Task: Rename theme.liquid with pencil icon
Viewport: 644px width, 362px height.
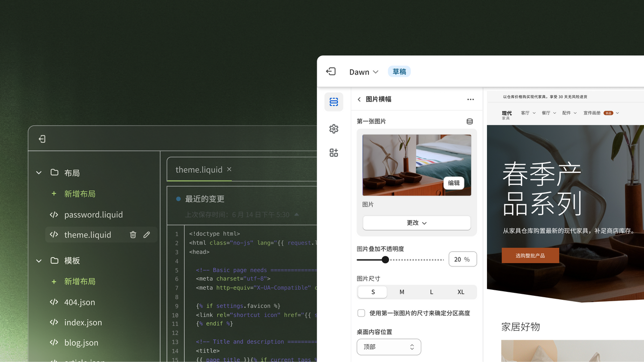Action: point(147,235)
